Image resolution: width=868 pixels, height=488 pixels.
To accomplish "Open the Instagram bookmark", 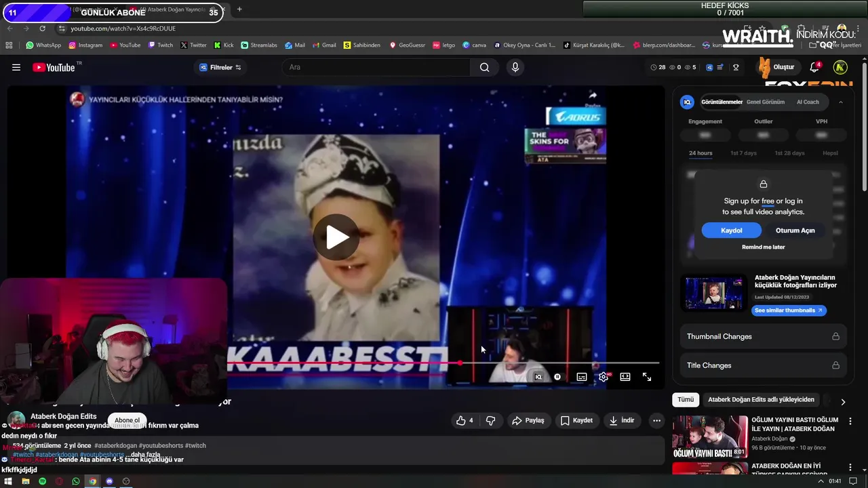I will coord(85,45).
